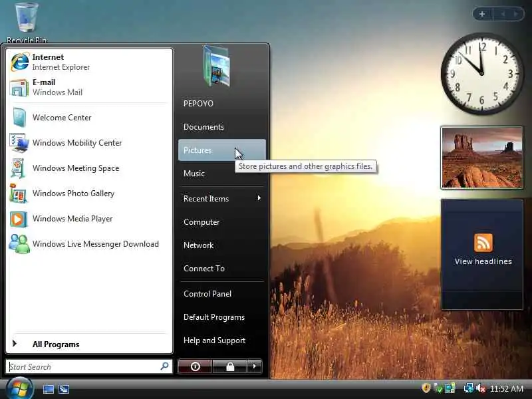The width and height of the screenshot is (532, 399).
Task: Add gadgets with the sidebar plus button
Action: coord(482,14)
